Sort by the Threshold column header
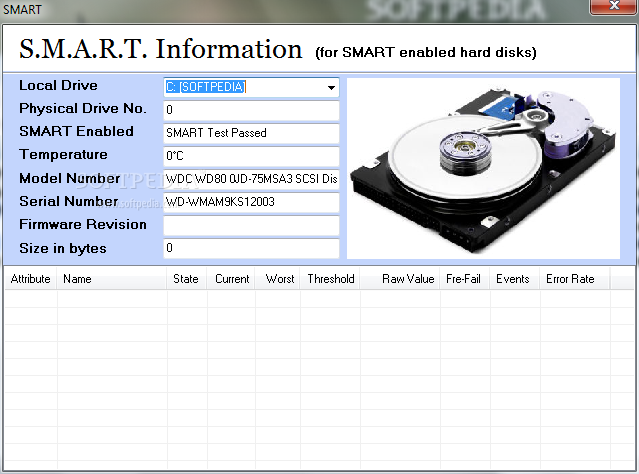 coord(330,279)
